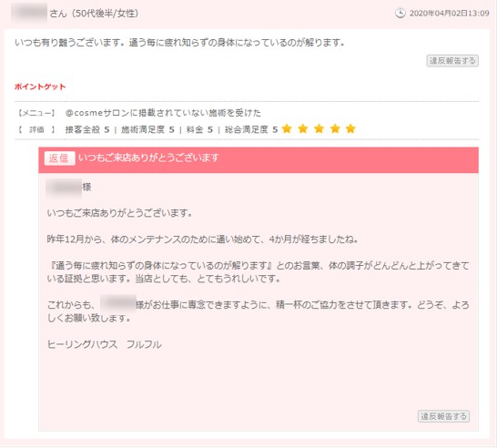The width and height of the screenshot is (497, 448).
Task: Report violation on the salon reply
Action: 444,416
